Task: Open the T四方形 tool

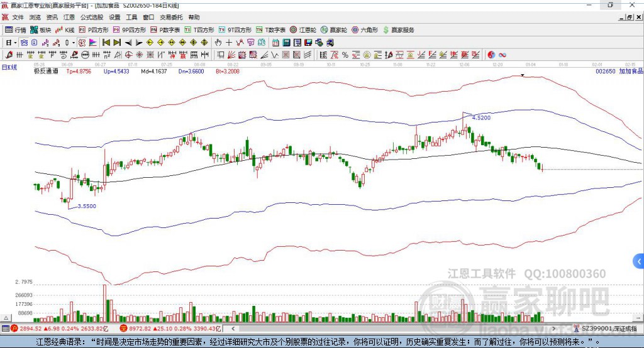Action: (x=199, y=30)
